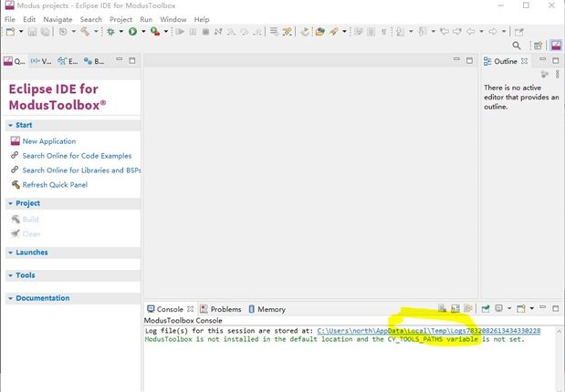This screenshot has height=392, width=565.
Task: Select the Outline view tab
Action: (506, 61)
